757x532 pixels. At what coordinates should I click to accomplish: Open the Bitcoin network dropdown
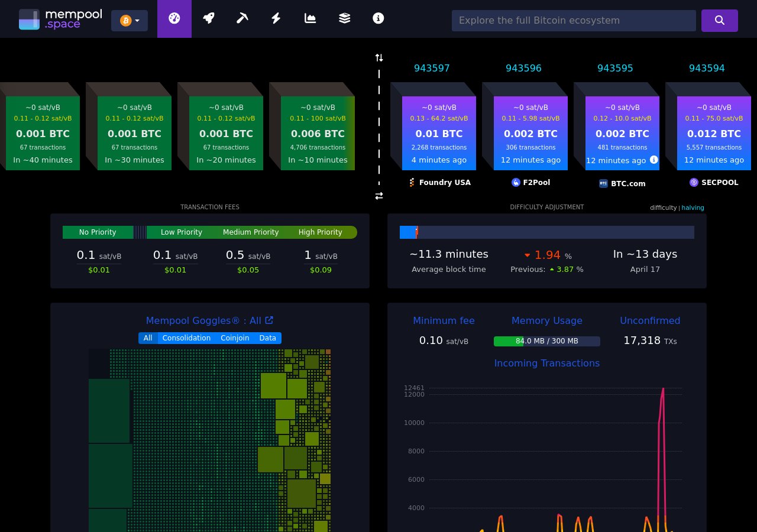(x=129, y=20)
